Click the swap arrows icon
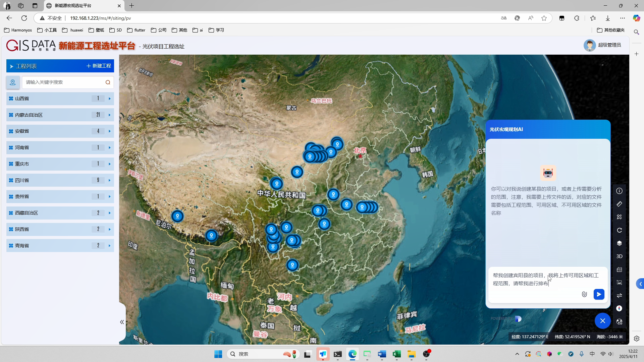The width and height of the screenshot is (644, 362). pyautogui.click(x=619, y=296)
